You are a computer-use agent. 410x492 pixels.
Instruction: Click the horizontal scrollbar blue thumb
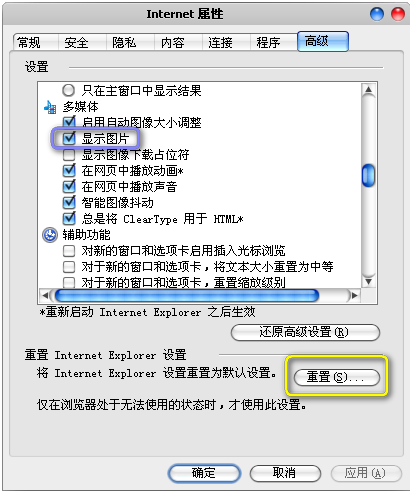click(x=187, y=295)
